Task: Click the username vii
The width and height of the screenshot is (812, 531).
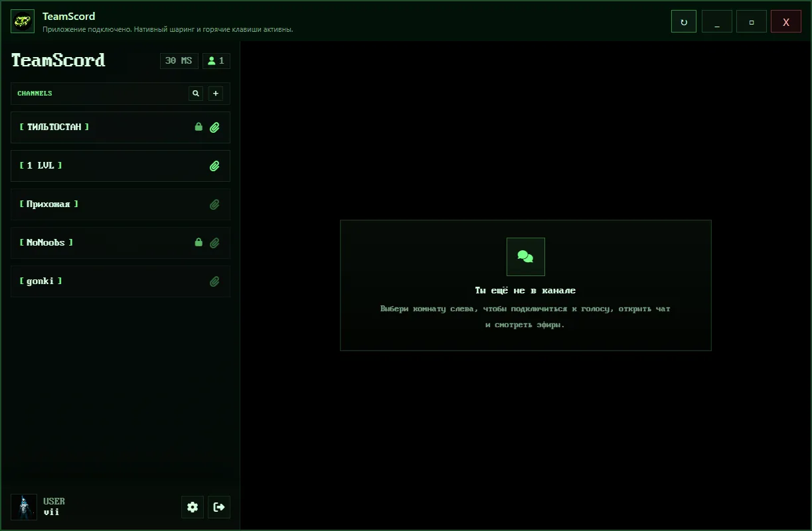Action: pyautogui.click(x=52, y=512)
